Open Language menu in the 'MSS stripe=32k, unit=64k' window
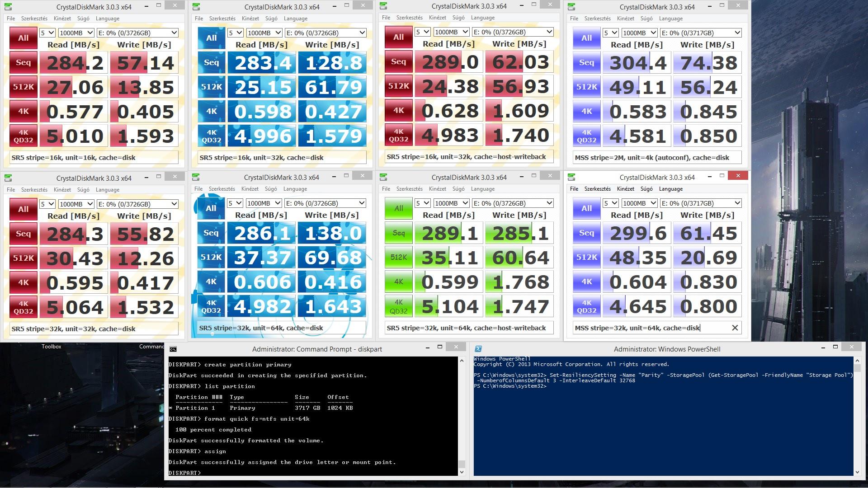Screen dimensions: 868x488 [x=671, y=189]
